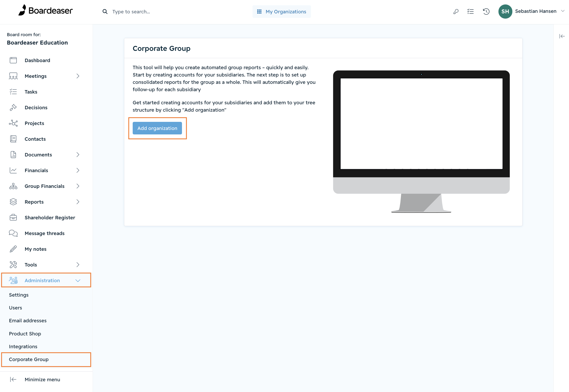
Task: Expand the Group Financials chevron
Action: (x=78, y=186)
